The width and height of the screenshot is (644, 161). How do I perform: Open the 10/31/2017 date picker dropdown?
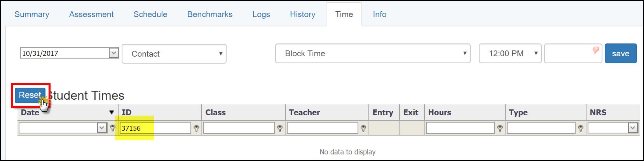tap(113, 53)
